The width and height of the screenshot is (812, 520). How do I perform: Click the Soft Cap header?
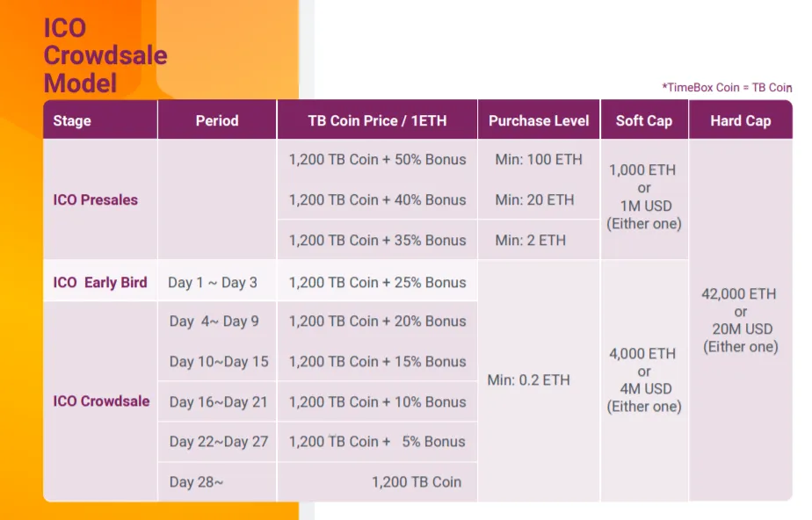(643, 120)
